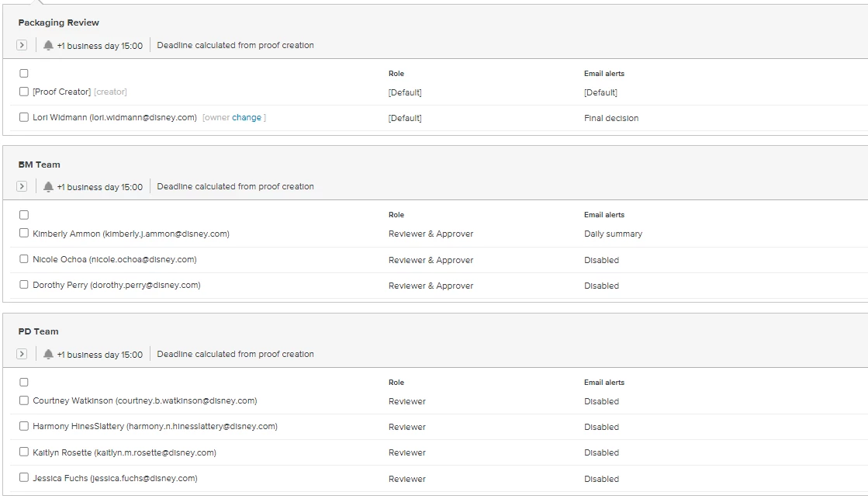Select all members in BM Team
This screenshot has width=868, height=499.
pos(24,215)
